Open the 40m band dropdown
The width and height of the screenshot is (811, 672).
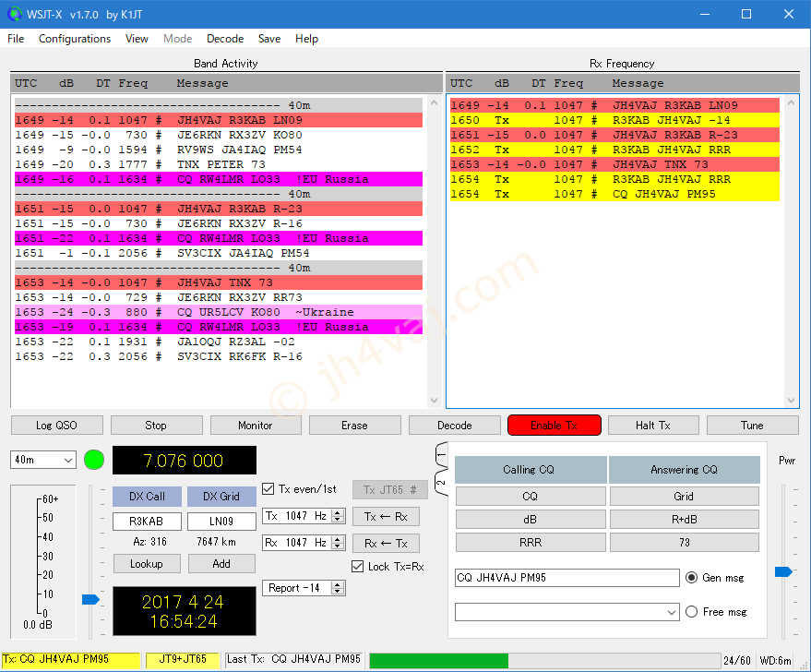43,460
